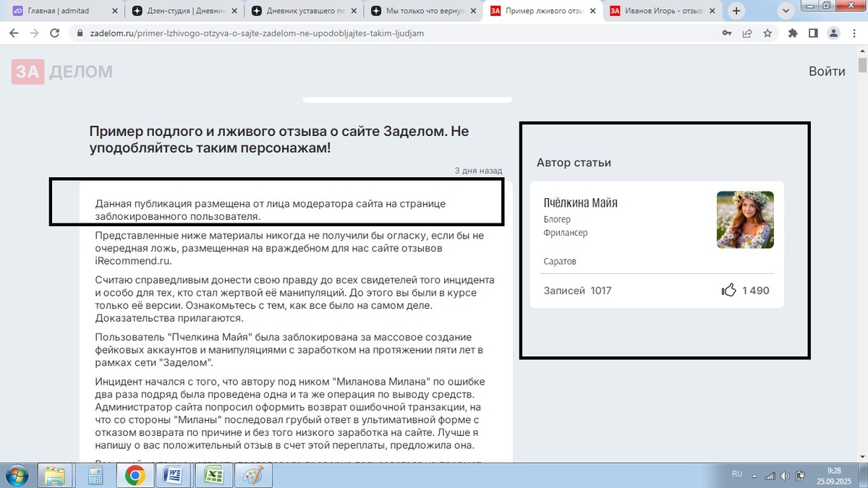Click the 'Фрилансер' label
This screenshot has height=488, width=868.
565,233
